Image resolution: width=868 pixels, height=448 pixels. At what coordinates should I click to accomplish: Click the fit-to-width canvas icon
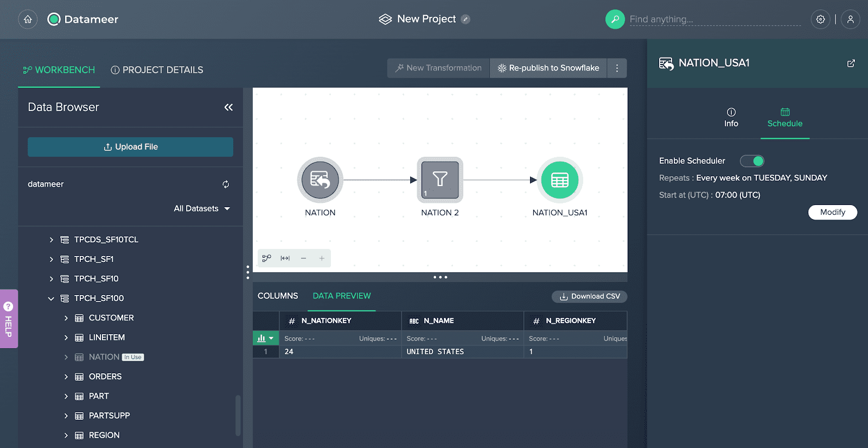coord(285,258)
